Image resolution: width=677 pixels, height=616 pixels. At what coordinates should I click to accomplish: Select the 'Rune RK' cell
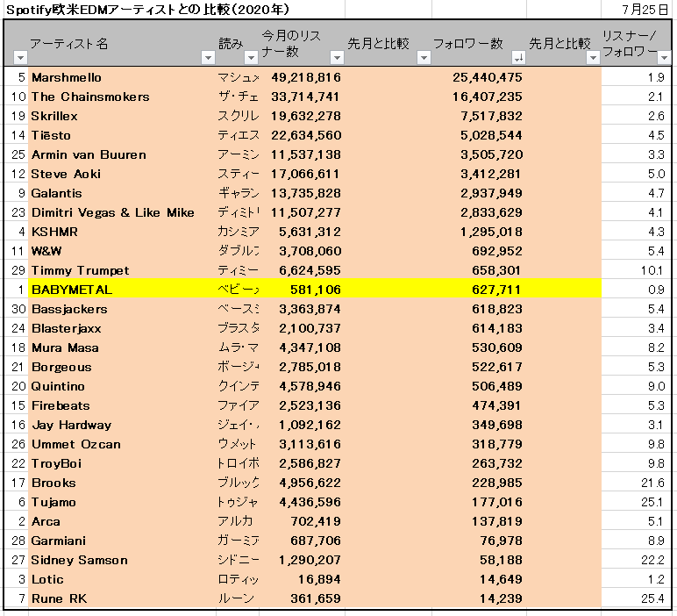coord(122,598)
